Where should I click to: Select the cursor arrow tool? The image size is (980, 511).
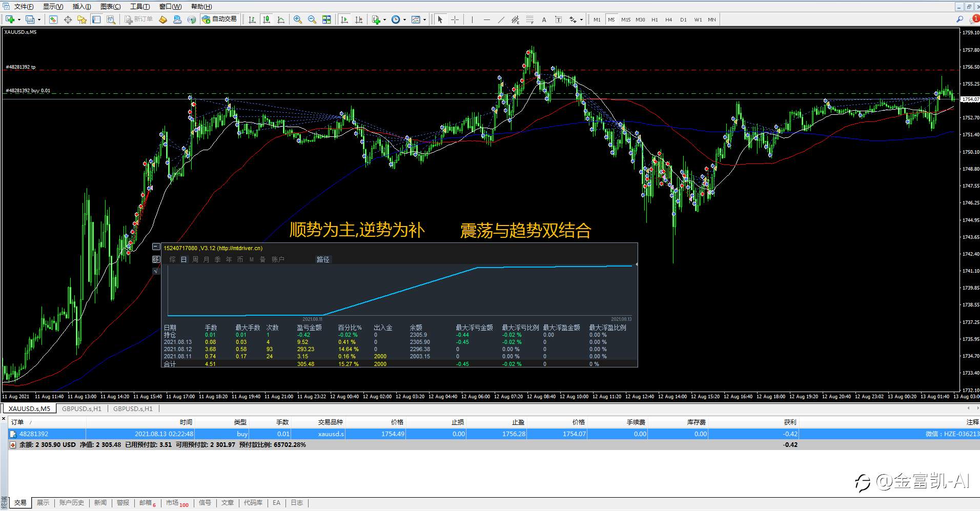click(440, 19)
